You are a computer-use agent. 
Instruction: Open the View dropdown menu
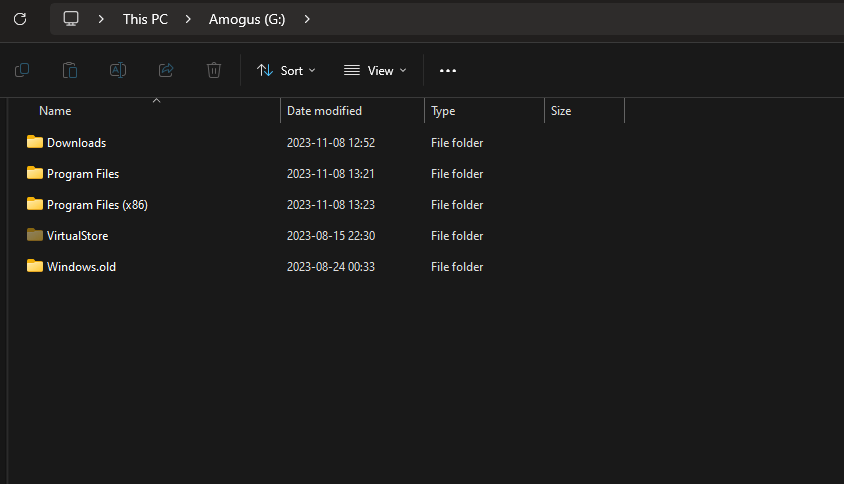[375, 71]
